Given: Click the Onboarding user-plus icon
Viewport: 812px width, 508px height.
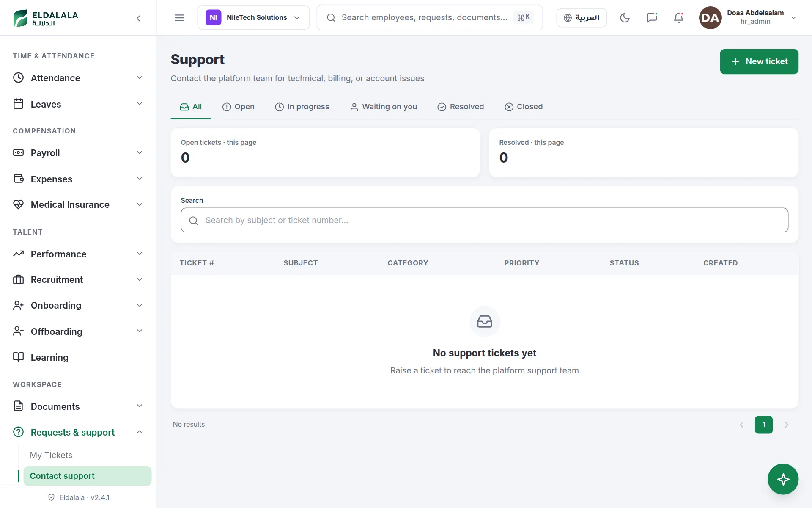Looking at the screenshot, I should [x=18, y=305].
